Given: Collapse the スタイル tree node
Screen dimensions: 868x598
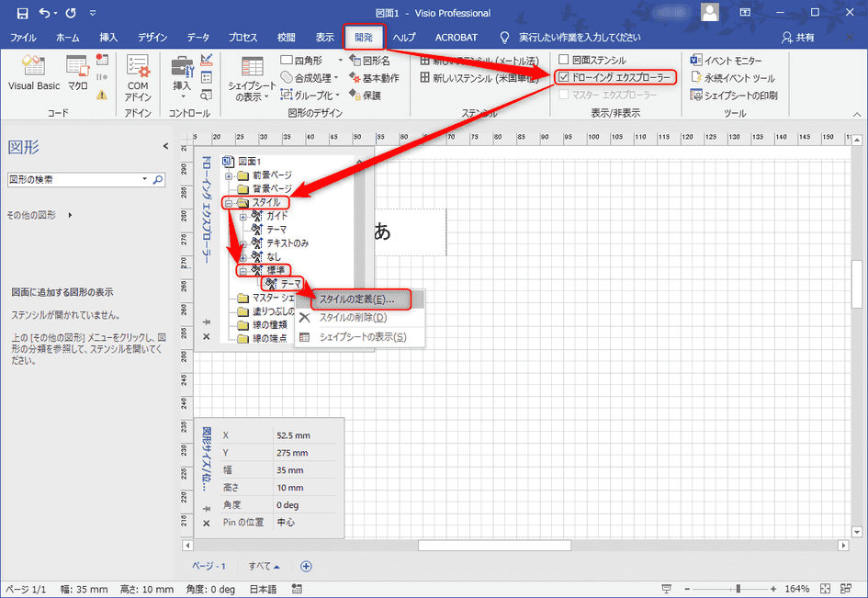Looking at the screenshot, I should (x=227, y=205).
